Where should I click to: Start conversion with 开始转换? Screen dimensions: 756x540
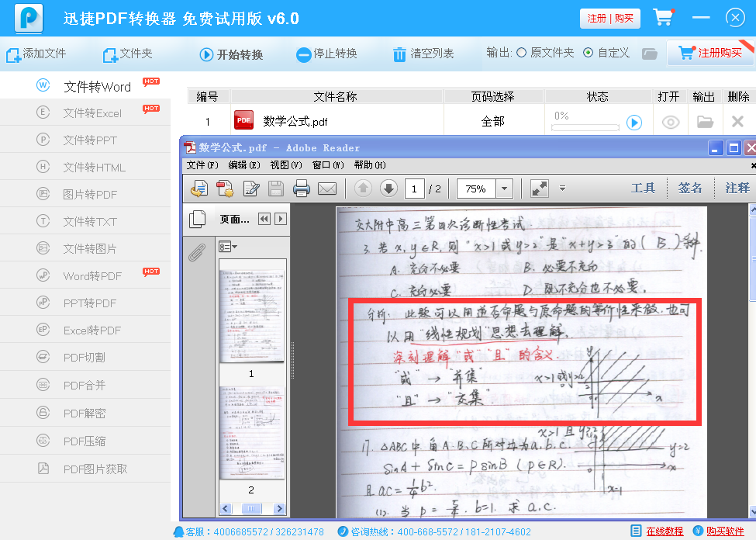pyautogui.click(x=231, y=54)
